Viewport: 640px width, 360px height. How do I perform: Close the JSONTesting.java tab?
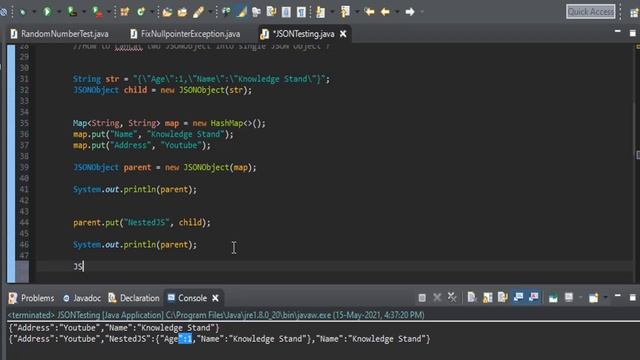[x=343, y=34]
